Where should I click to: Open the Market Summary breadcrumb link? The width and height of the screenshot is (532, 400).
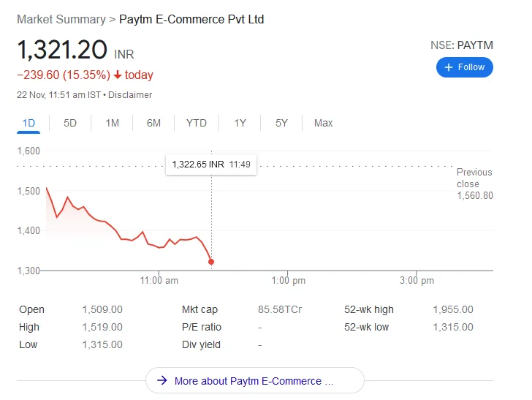(61, 19)
